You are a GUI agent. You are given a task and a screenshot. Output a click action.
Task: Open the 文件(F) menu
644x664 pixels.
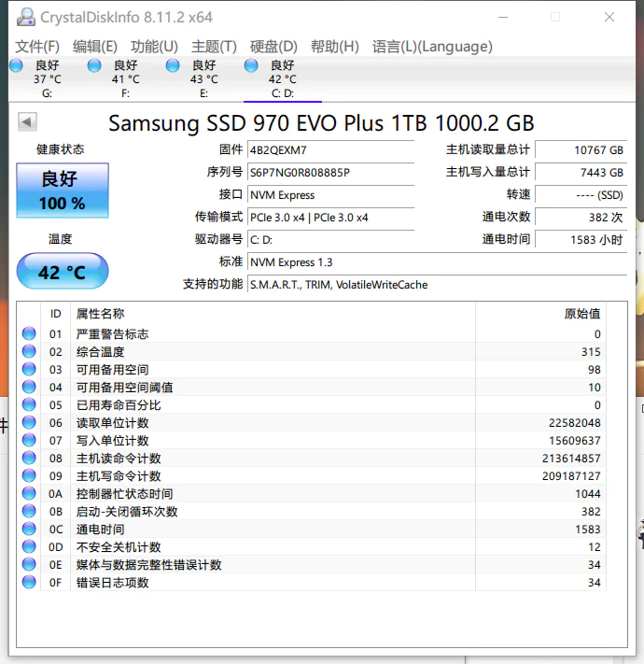(37, 46)
